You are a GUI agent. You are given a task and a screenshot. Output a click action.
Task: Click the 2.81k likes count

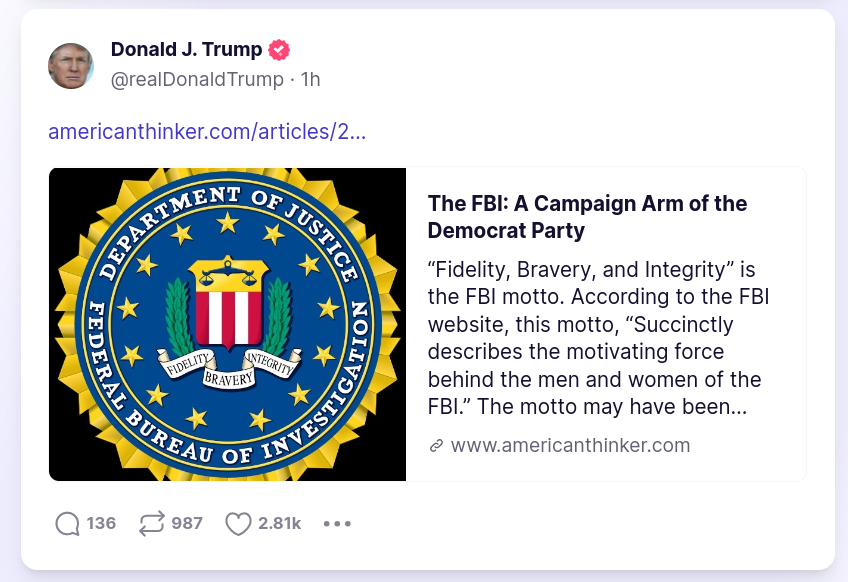[279, 523]
